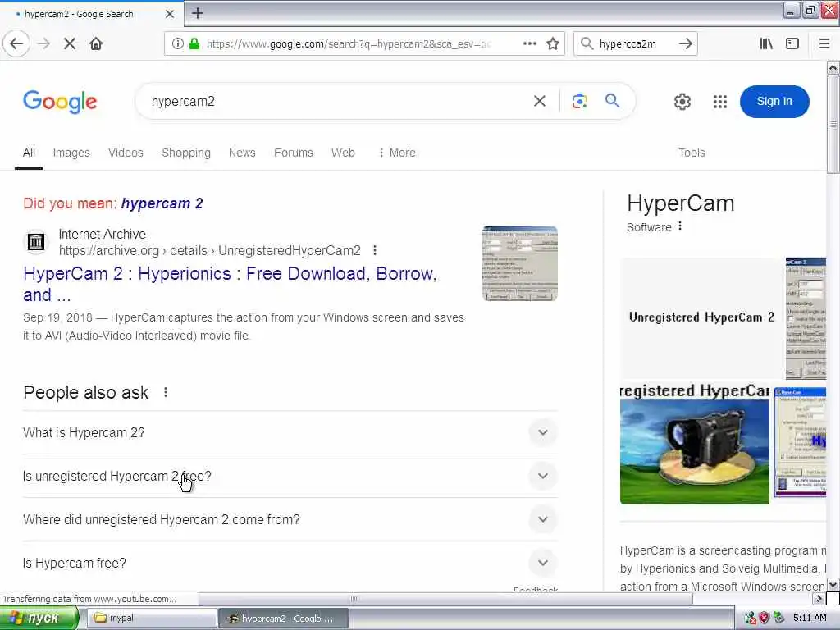
Task: Click the suggested spelling hypercam 2
Action: point(162,203)
